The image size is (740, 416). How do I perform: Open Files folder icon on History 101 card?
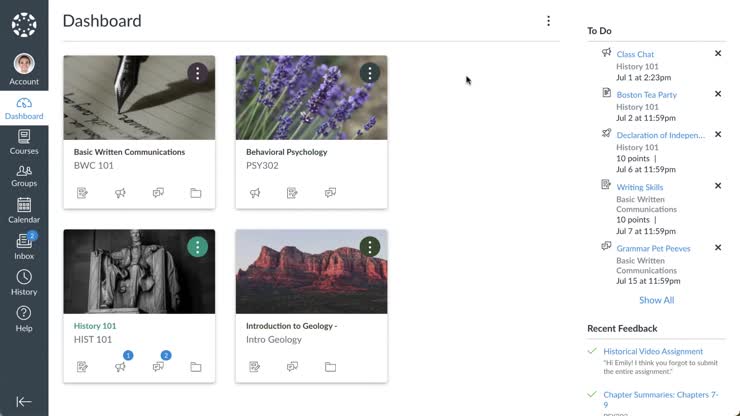click(196, 366)
